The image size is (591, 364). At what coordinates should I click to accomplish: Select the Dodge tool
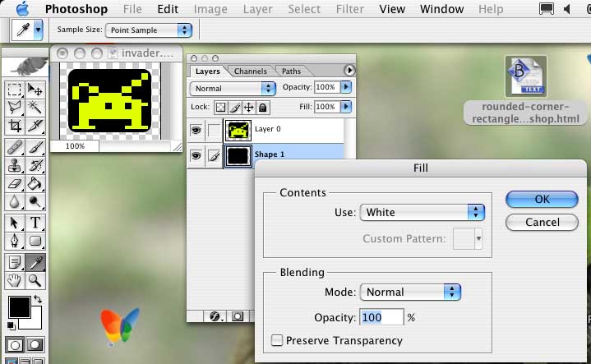pos(35,202)
